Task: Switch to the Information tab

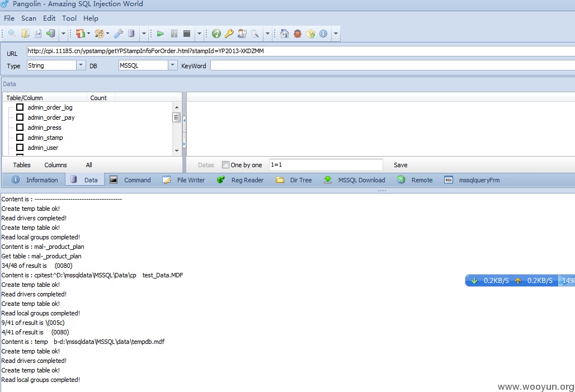Action: [x=35, y=180]
